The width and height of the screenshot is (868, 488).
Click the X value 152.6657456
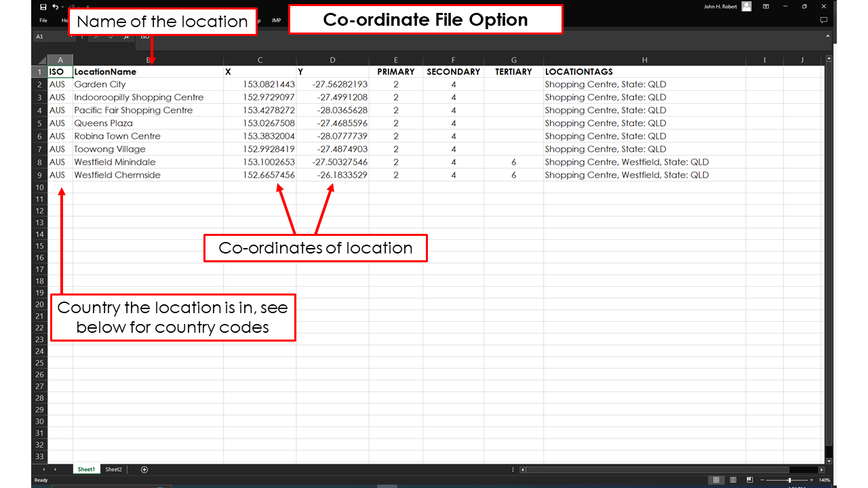[x=260, y=175]
